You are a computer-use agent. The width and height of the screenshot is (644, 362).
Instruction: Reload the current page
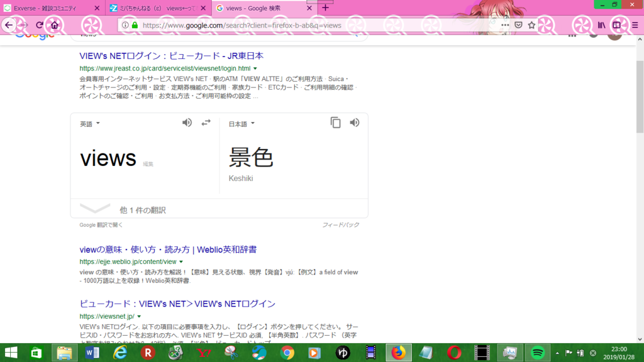pyautogui.click(x=40, y=25)
